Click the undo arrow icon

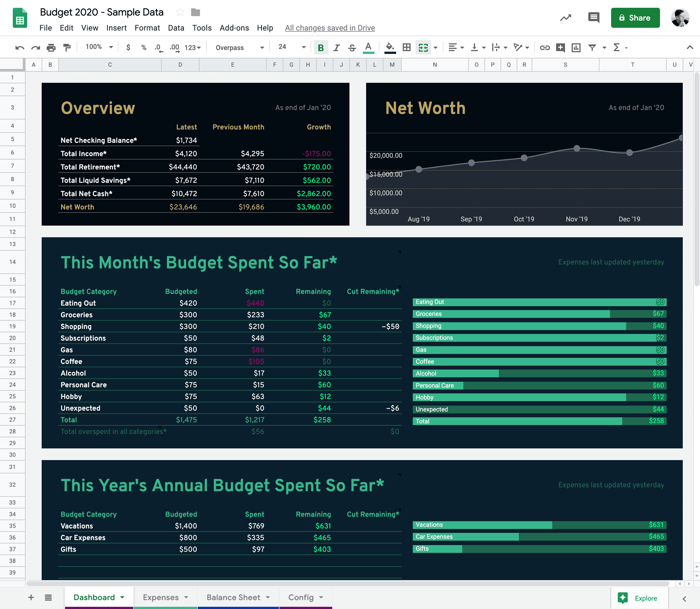pyautogui.click(x=18, y=47)
